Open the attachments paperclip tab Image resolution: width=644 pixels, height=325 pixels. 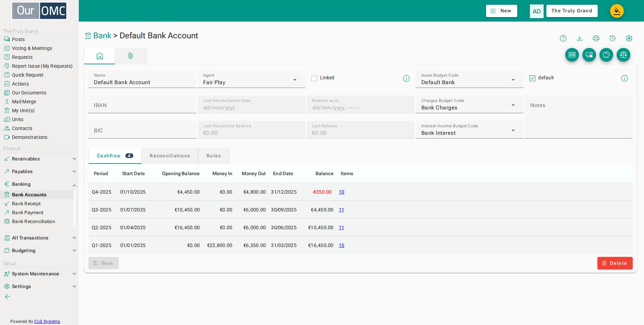[x=131, y=56]
